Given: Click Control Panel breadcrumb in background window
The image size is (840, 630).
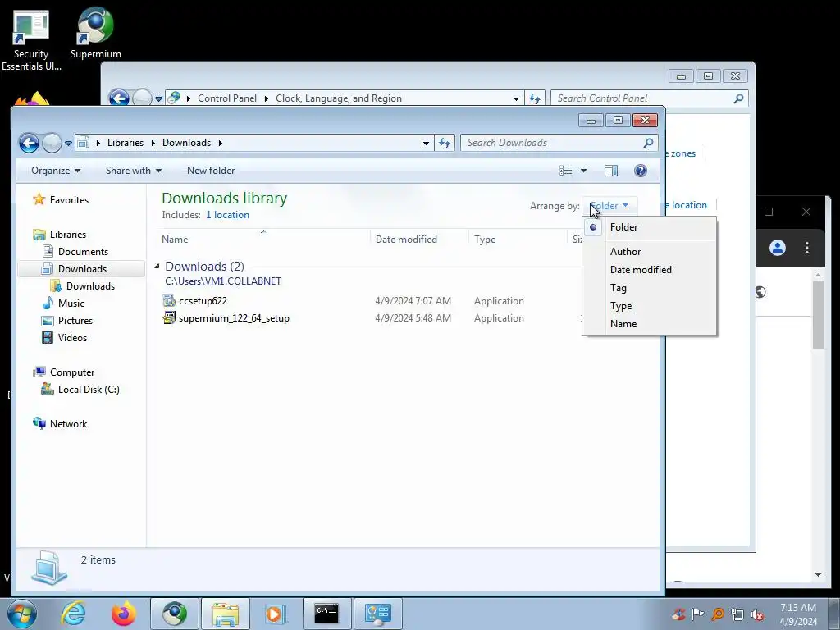Looking at the screenshot, I should click(227, 98).
